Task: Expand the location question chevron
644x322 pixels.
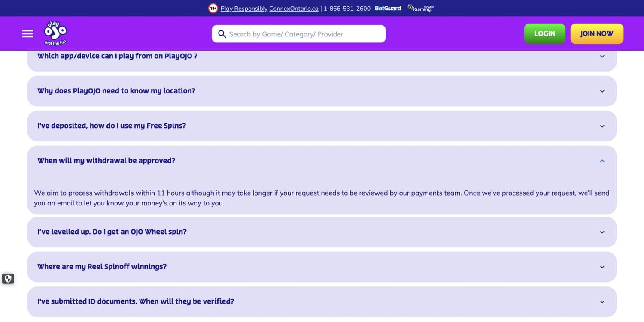Action: tap(602, 91)
